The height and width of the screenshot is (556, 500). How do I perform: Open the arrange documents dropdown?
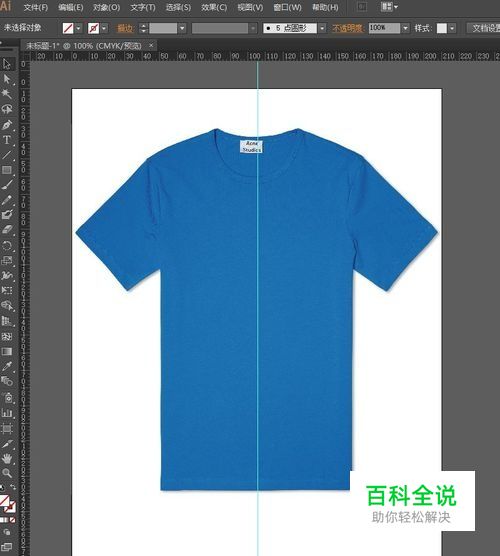(x=389, y=7)
